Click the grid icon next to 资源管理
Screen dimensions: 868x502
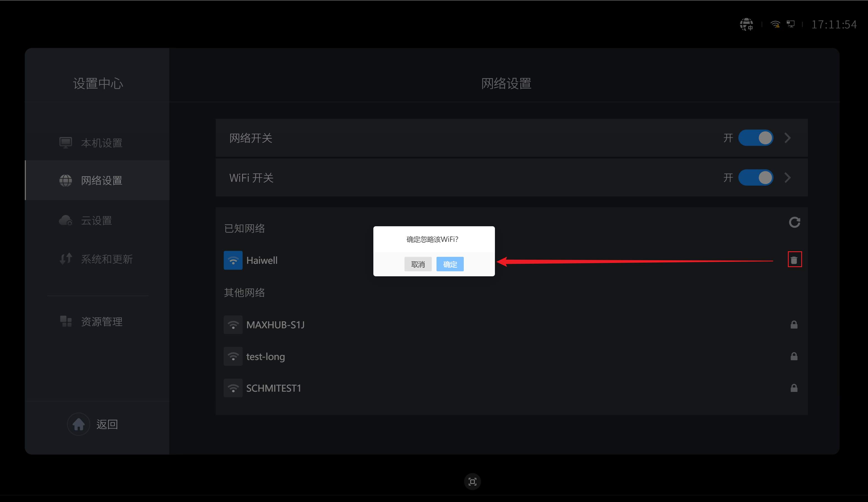tap(65, 321)
